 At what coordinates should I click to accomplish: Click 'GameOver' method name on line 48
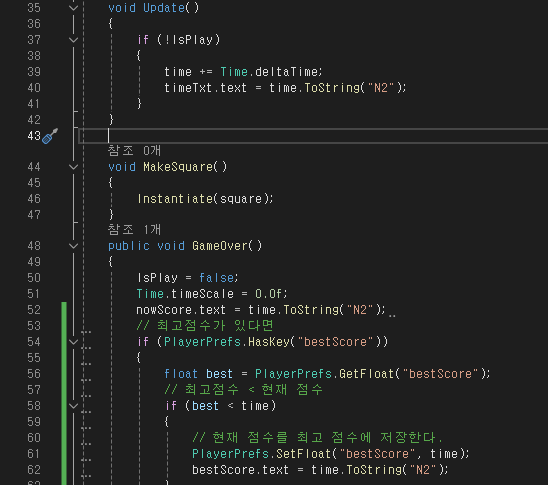[220, 246]
